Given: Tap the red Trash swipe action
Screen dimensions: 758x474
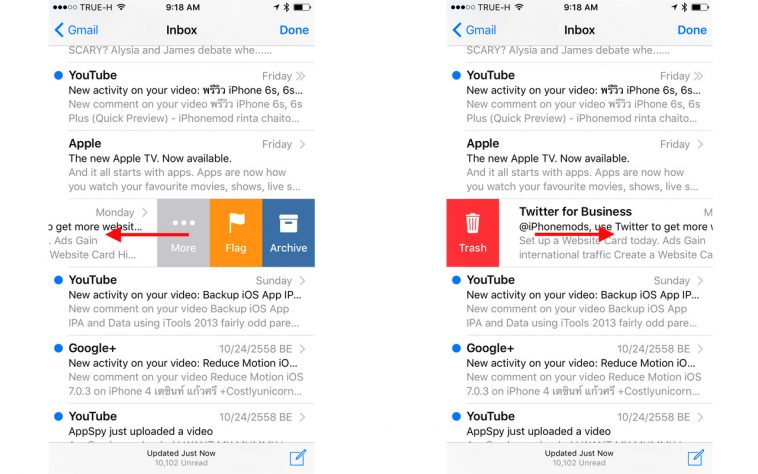Looking at the screenshot, I should pos(473,233).
